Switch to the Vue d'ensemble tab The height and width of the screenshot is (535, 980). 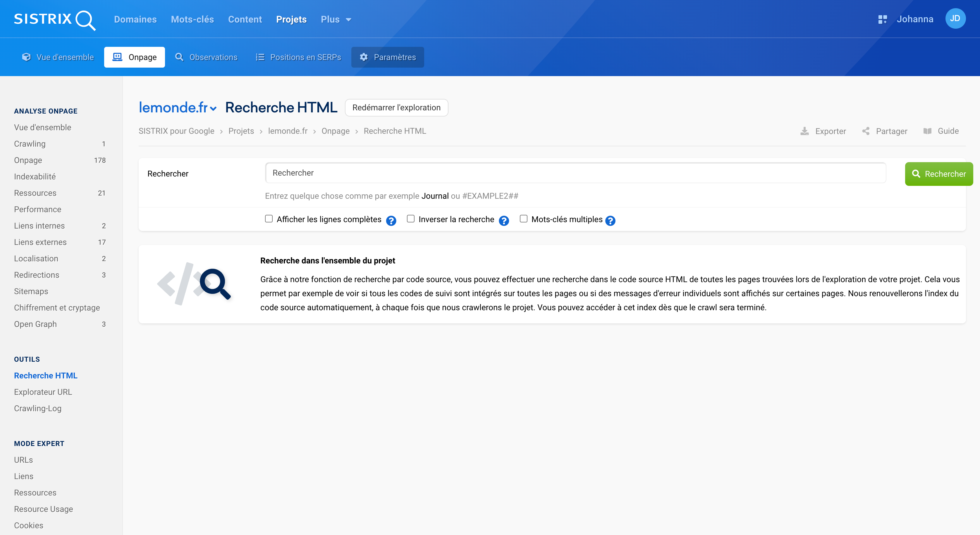[58, 57]
